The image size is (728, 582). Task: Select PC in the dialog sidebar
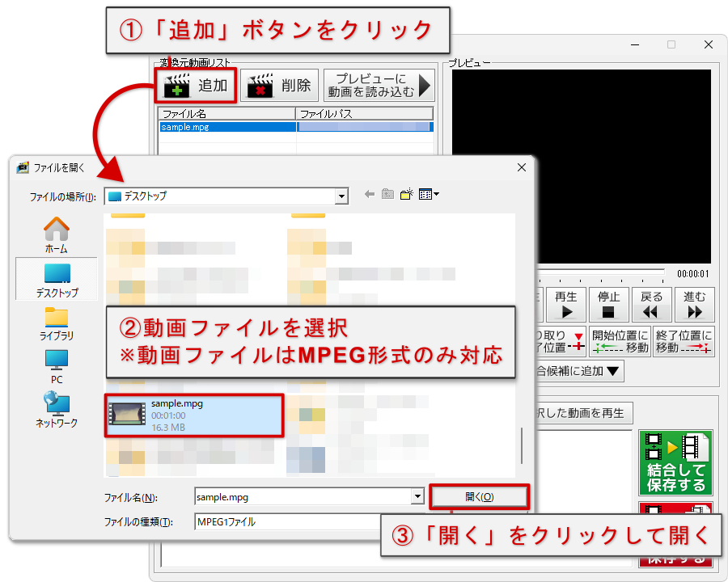pyautogui.click(x=56, y=365)
